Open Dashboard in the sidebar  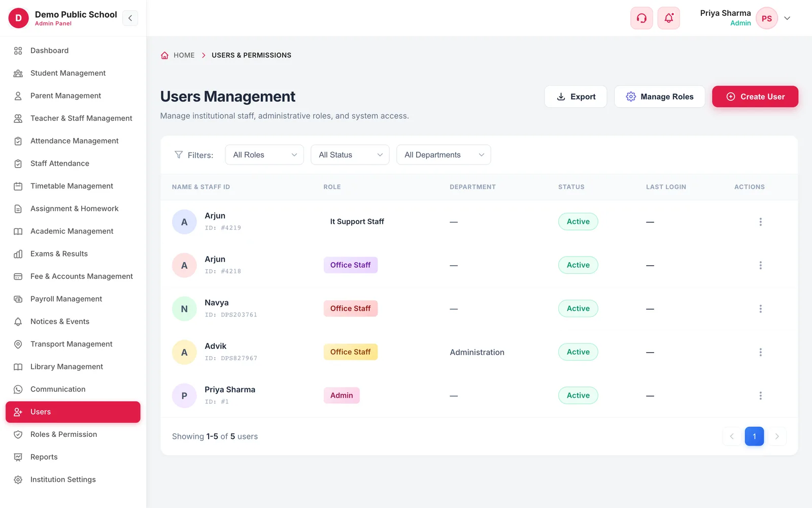click(73, 51)
